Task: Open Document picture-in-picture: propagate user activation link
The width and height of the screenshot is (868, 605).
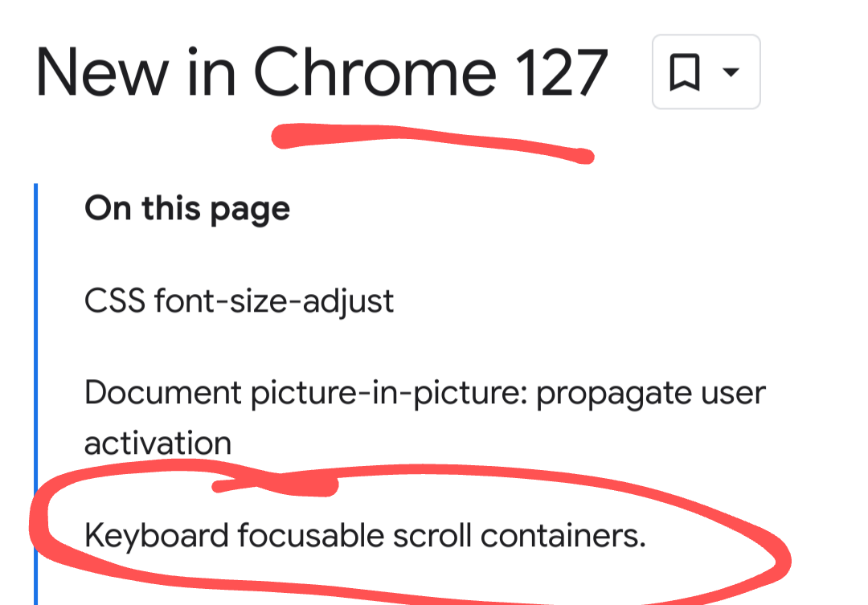Action: 424,393
